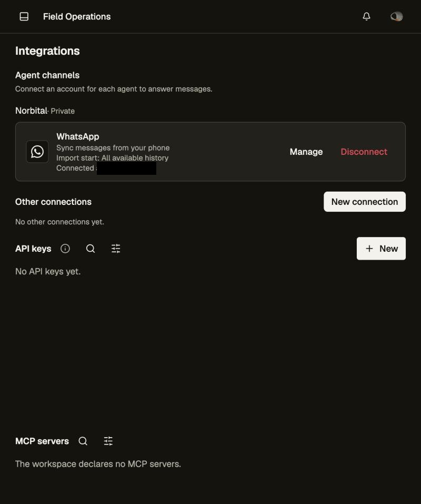The height and width of the screenshot is (504, 421).
Task: Disconnect the WhatsApp channel
Action: (x=364, y=152)
